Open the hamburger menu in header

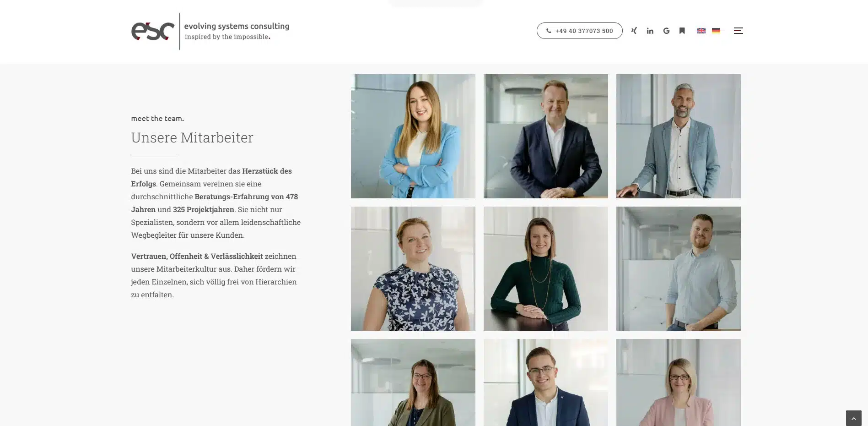point(738,31)
